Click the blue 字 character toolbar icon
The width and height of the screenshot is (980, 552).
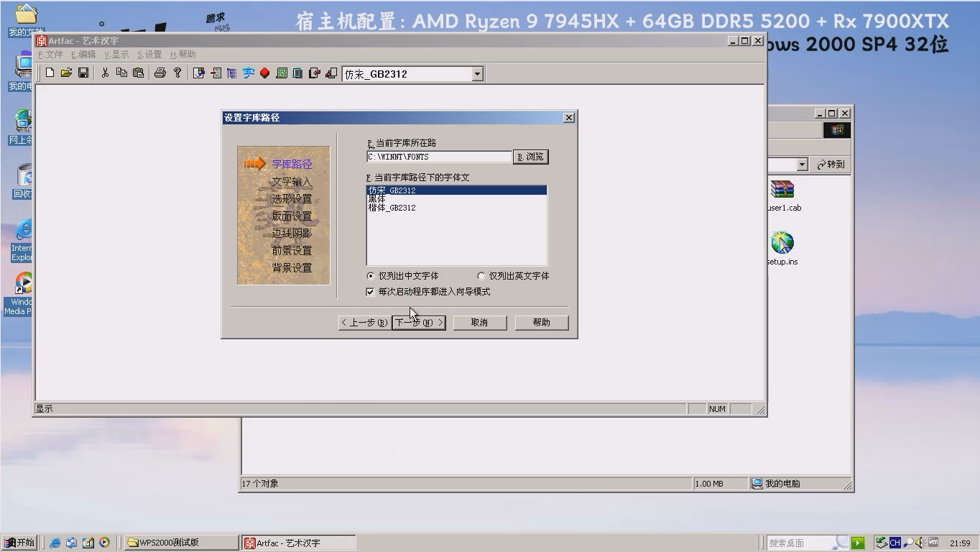pos(249,73)
